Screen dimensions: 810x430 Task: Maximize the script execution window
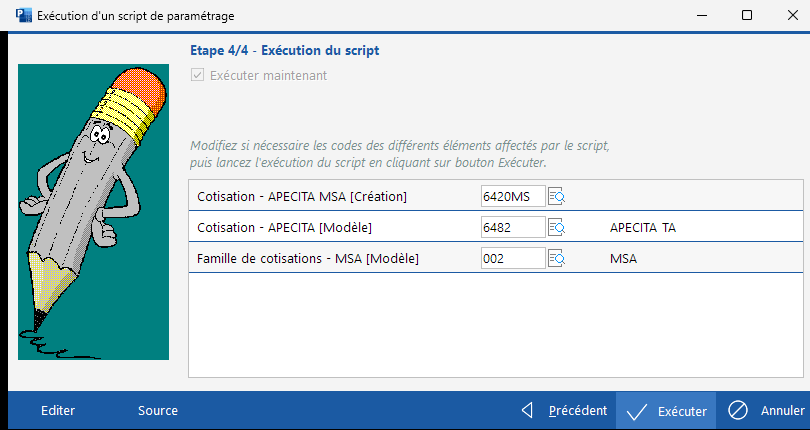point(747,15)
